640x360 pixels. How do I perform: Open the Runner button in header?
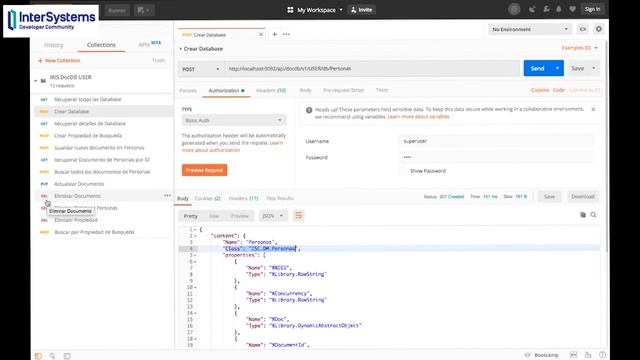click(117, 10)
